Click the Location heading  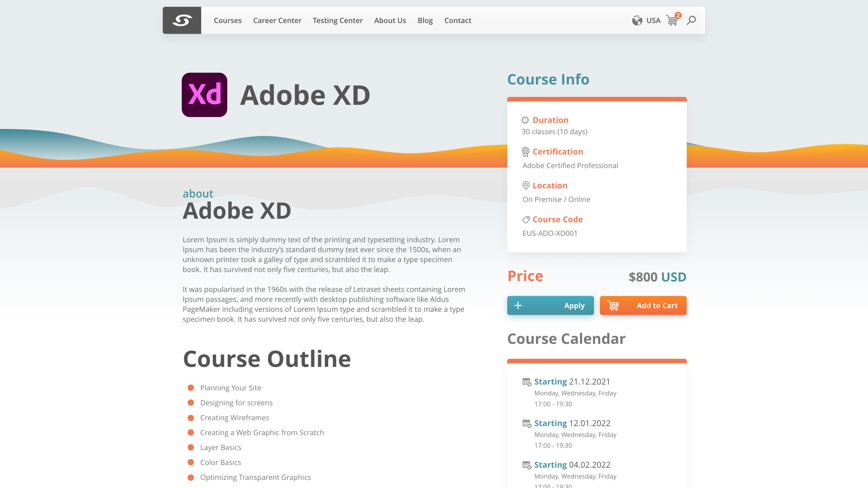coord(550,185)
